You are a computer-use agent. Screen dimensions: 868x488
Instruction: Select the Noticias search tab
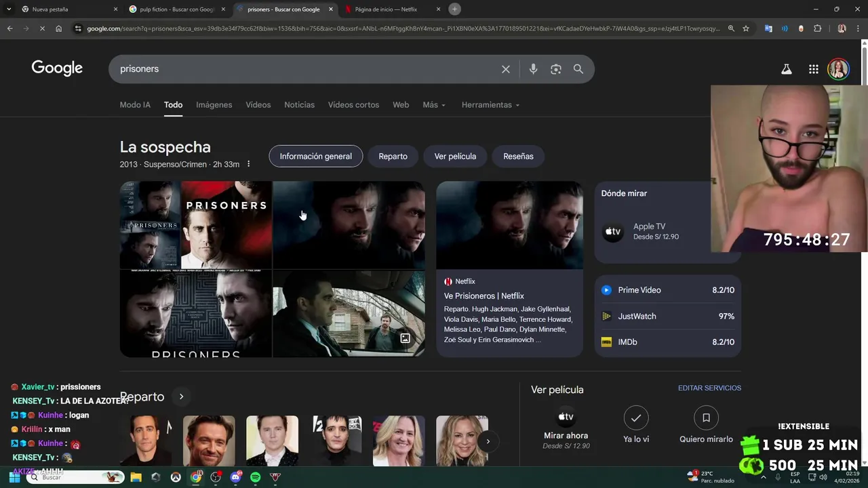pyautogui.click(x=299, y=105)
